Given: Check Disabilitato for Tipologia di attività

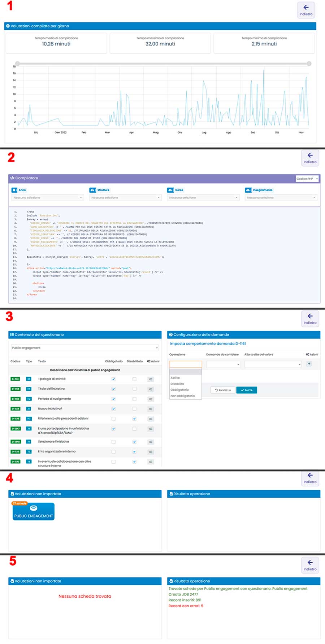Looking at the screenshot, I should 134,379.
